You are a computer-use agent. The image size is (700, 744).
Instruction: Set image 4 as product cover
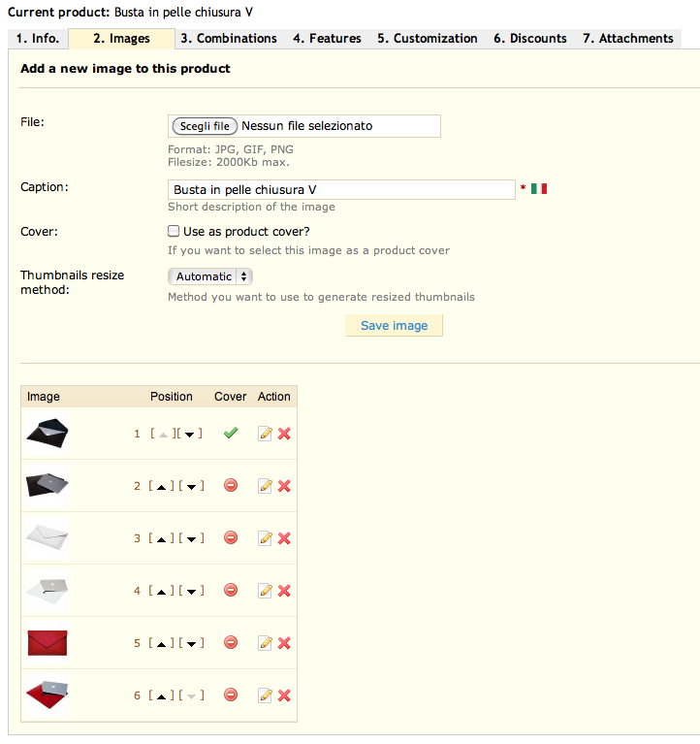click(231, 591)
